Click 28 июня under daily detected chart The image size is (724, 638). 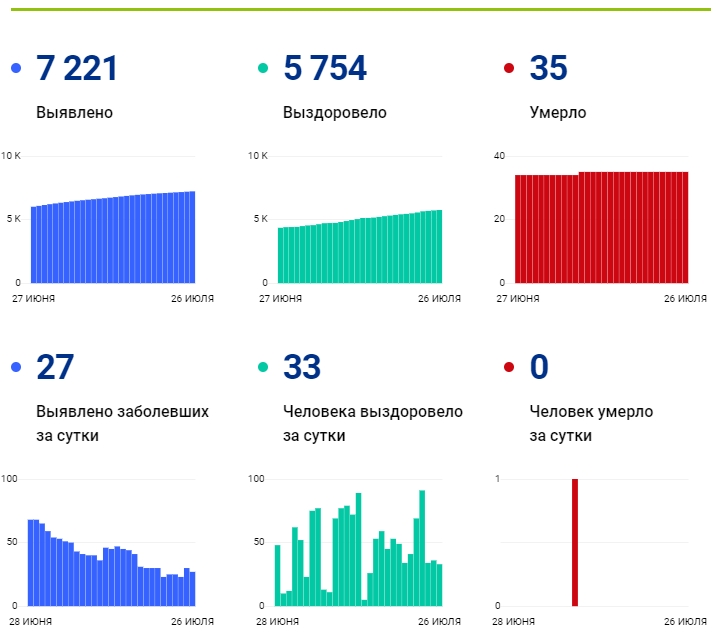click(30, 622)
